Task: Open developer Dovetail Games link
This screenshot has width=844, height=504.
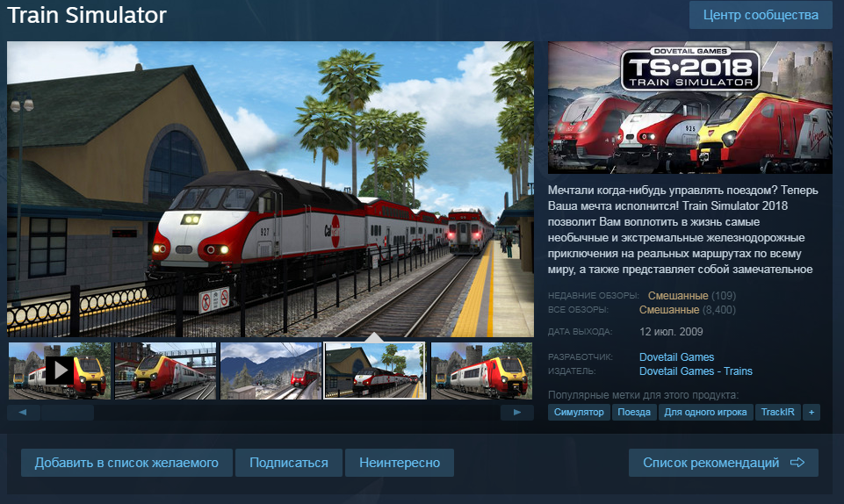Action: pyautogui.click(x=676, y=357)
